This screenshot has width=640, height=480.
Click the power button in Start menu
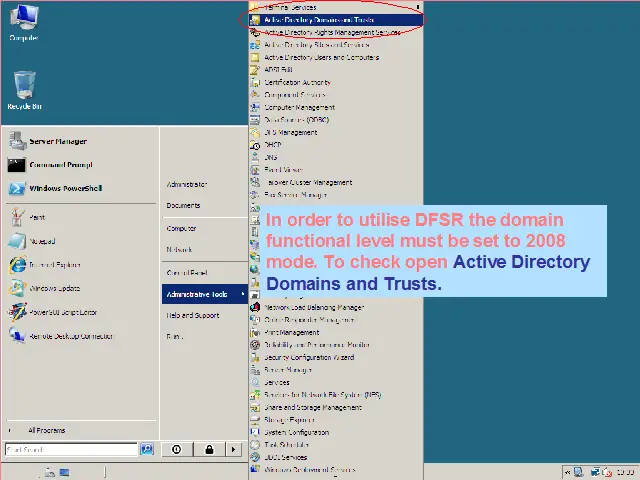tap(177, 449)
